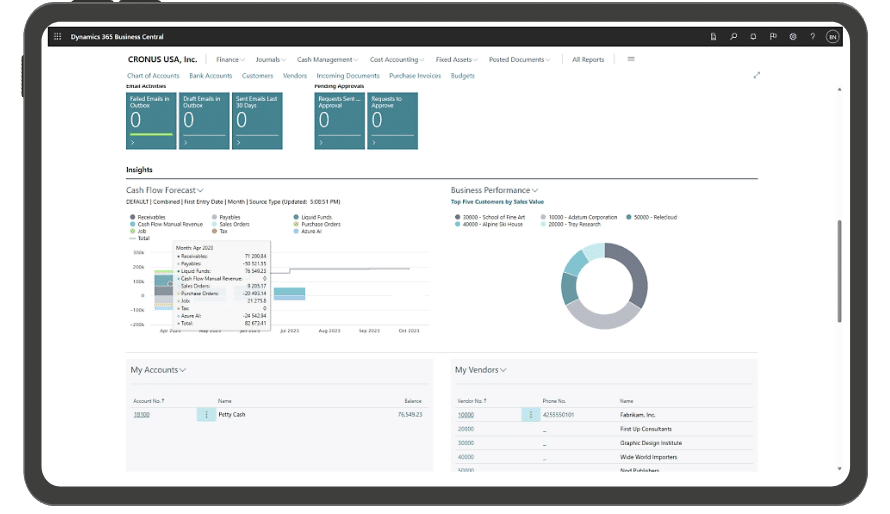Click the Azure AI legend marker

(x=296, y=231)
